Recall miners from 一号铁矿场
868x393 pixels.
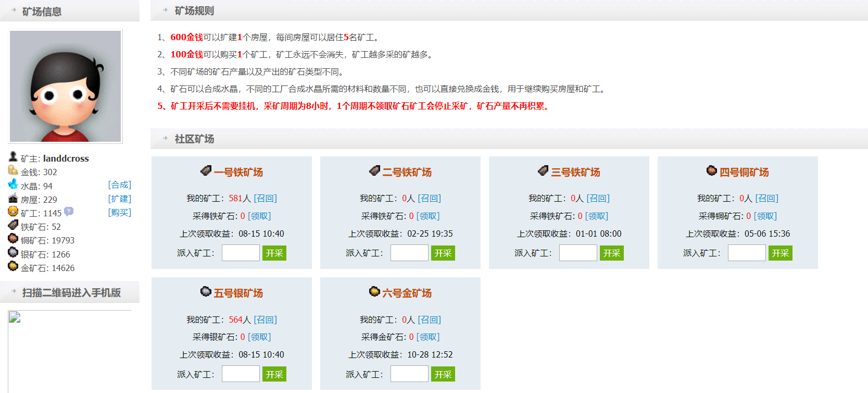[x=266, y=199]
